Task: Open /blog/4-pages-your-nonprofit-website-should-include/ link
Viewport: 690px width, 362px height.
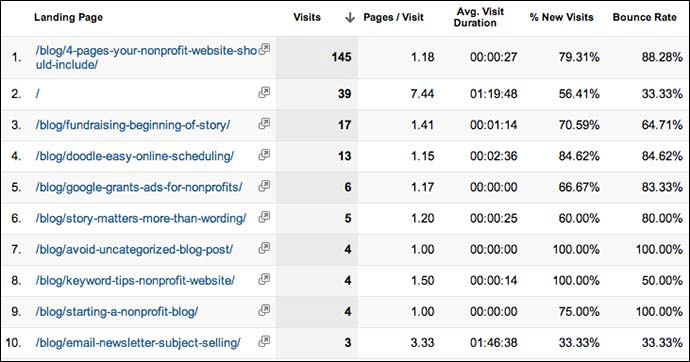Action: pyautogui.click(x=146, y=58)
